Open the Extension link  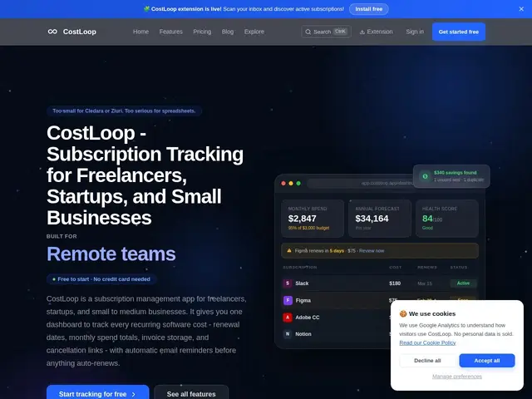pos(377,32)
